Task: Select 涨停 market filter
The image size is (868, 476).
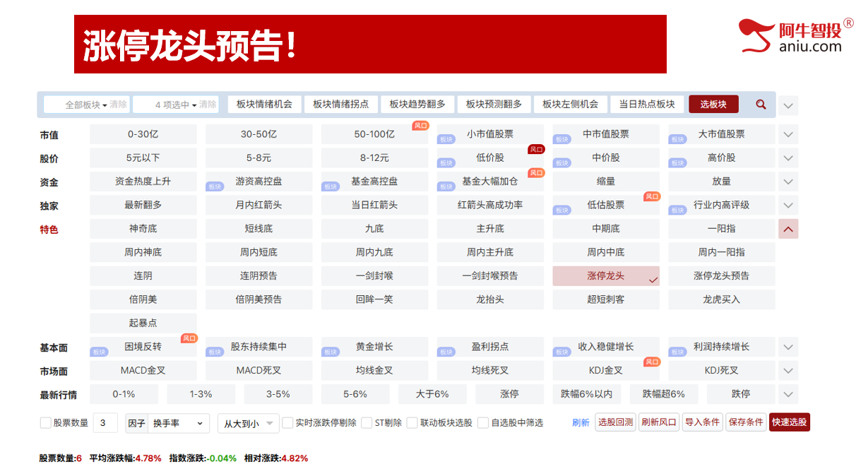Action: (510, 394)
